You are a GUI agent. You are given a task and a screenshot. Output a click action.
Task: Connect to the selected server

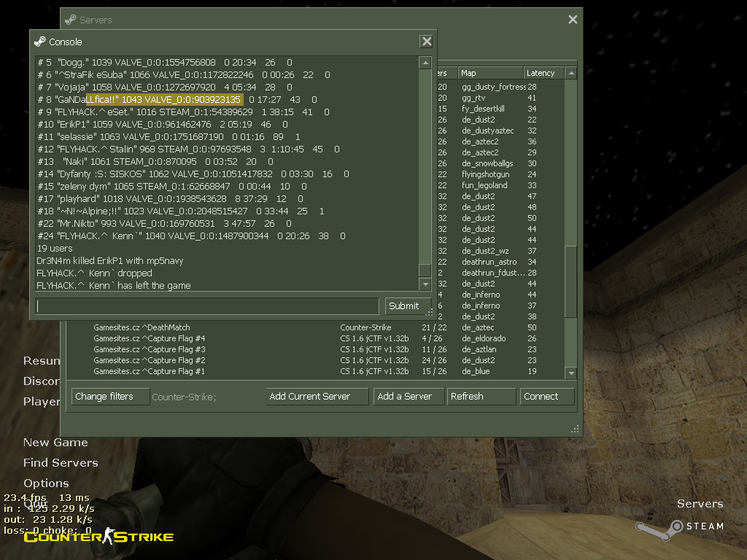click(547, 397)
